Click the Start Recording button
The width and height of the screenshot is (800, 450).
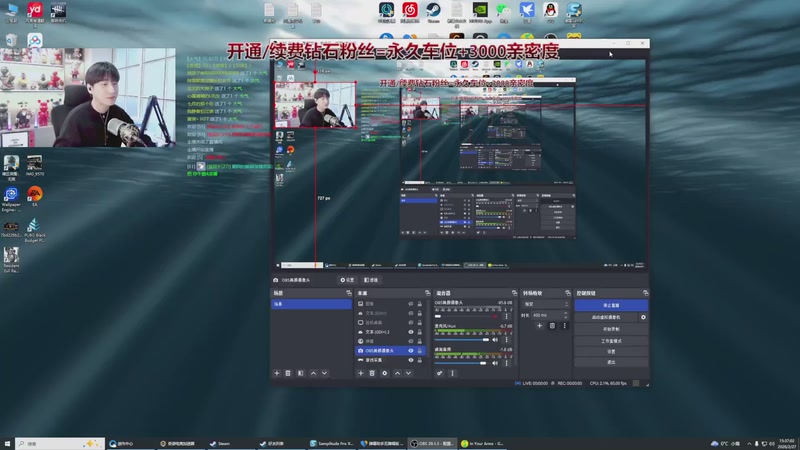coord(611,329)
